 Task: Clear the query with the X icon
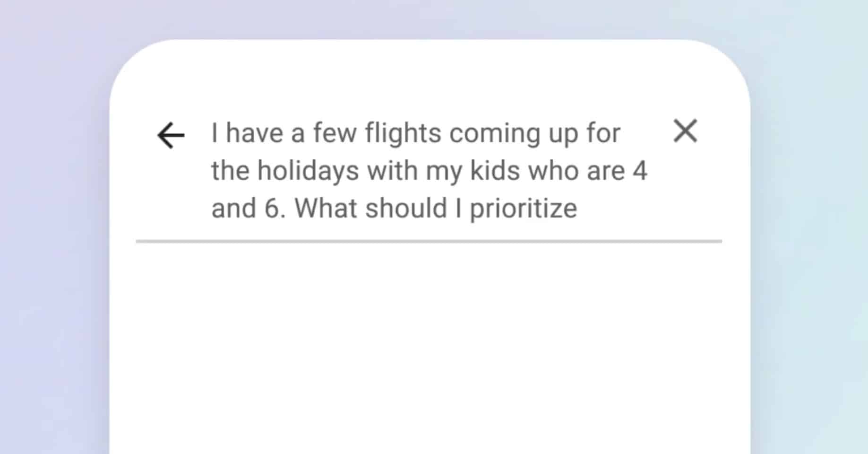685,131
